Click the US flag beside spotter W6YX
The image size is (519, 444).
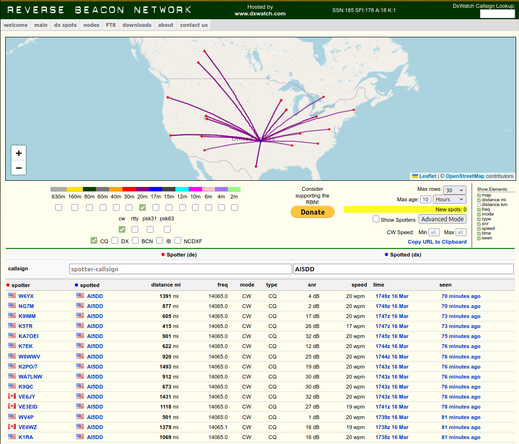(12, 295)
